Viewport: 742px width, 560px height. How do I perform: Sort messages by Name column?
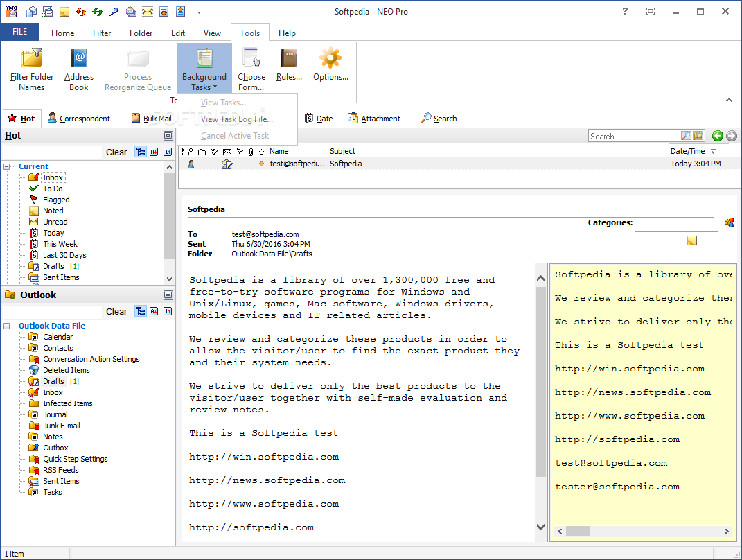tap(279, 152)
